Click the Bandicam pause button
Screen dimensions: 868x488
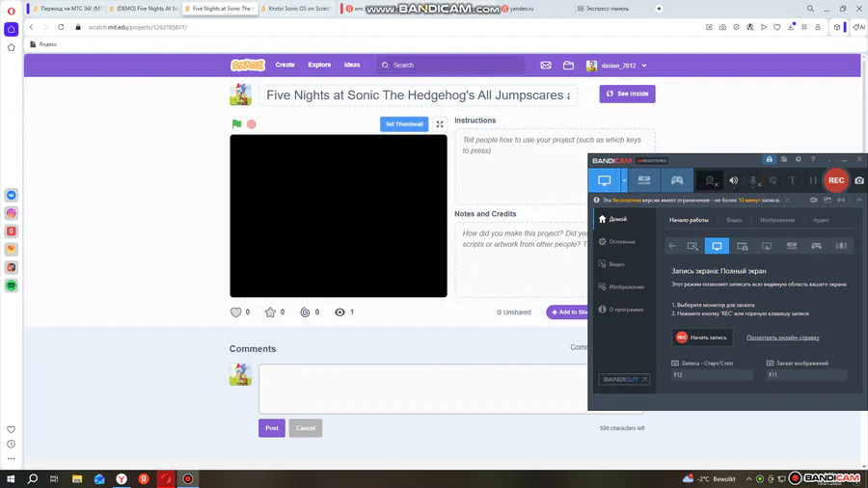point(813,180)
